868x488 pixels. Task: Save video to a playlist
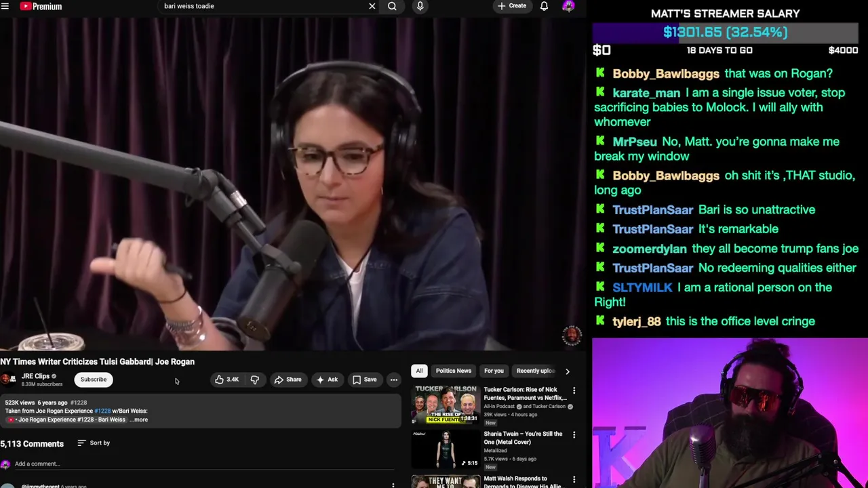(x=365, y=380)
